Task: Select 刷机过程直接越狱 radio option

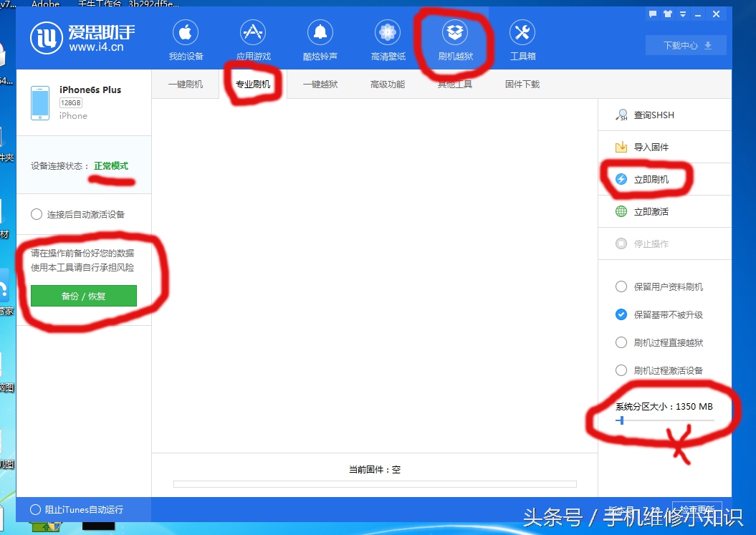Action: click(x=621, y=342)
